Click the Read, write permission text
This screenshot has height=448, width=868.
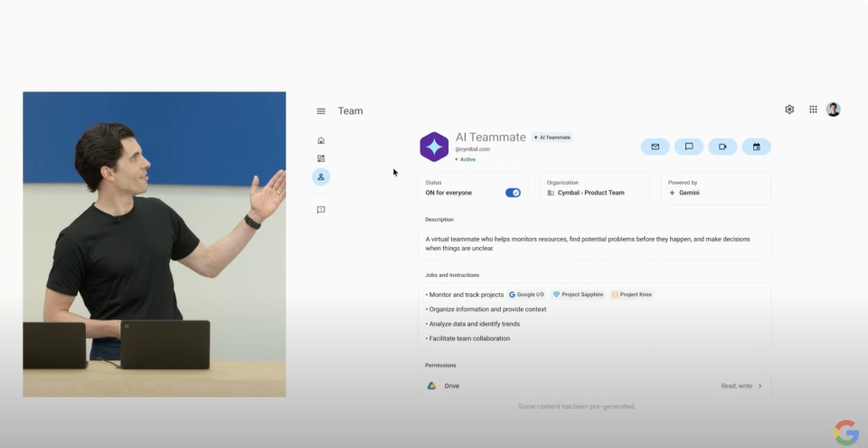737,386
